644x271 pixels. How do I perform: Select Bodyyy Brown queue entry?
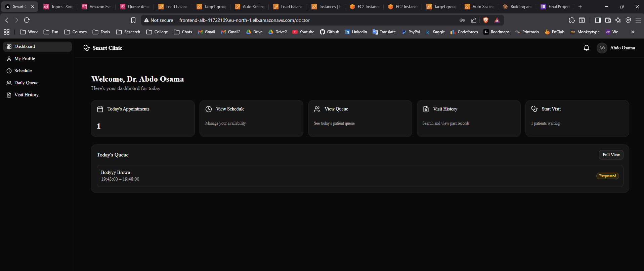click(360, 176)
